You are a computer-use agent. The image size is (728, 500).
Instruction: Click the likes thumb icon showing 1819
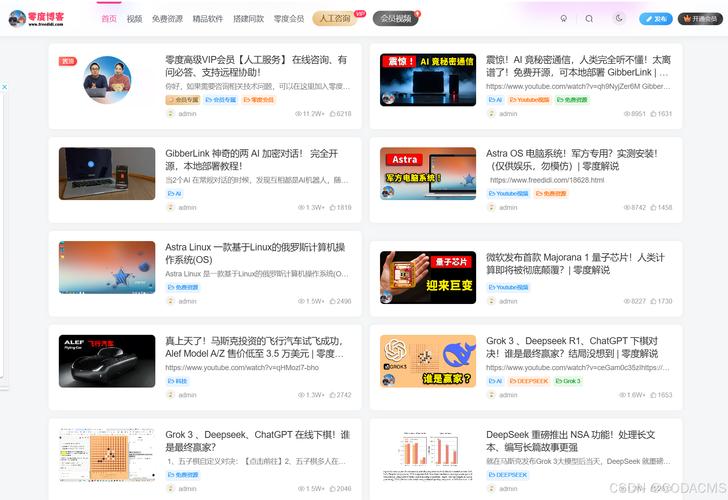(332, 208)
